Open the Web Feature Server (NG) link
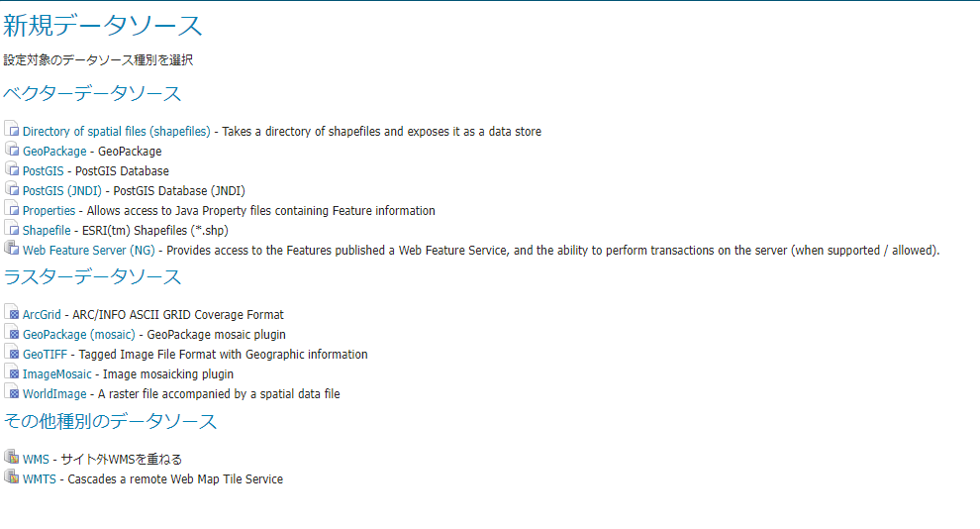The image size is (980, 529). click(89, 251)
